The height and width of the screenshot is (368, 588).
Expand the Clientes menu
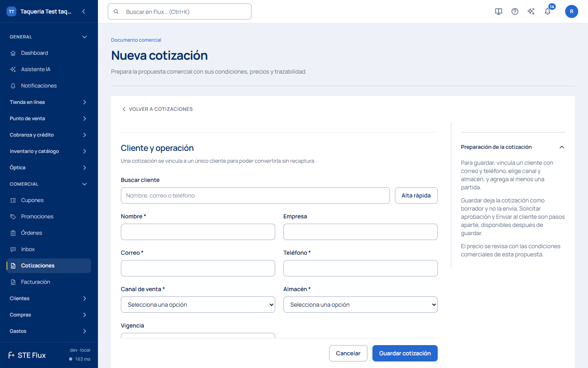click(85, 298)
